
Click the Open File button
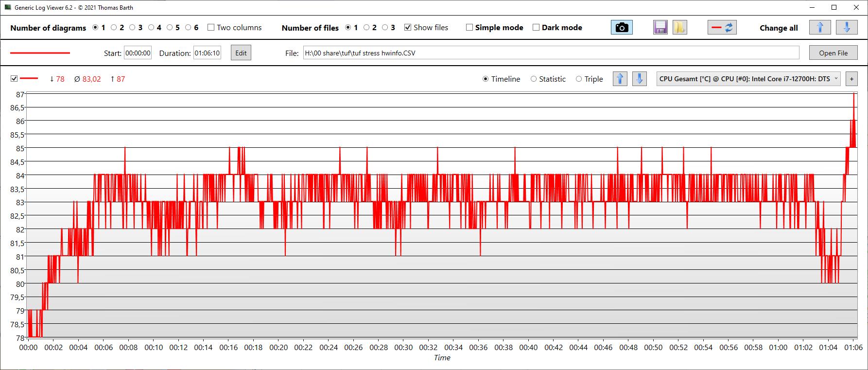pyautogui.click(x=833, y=53)
